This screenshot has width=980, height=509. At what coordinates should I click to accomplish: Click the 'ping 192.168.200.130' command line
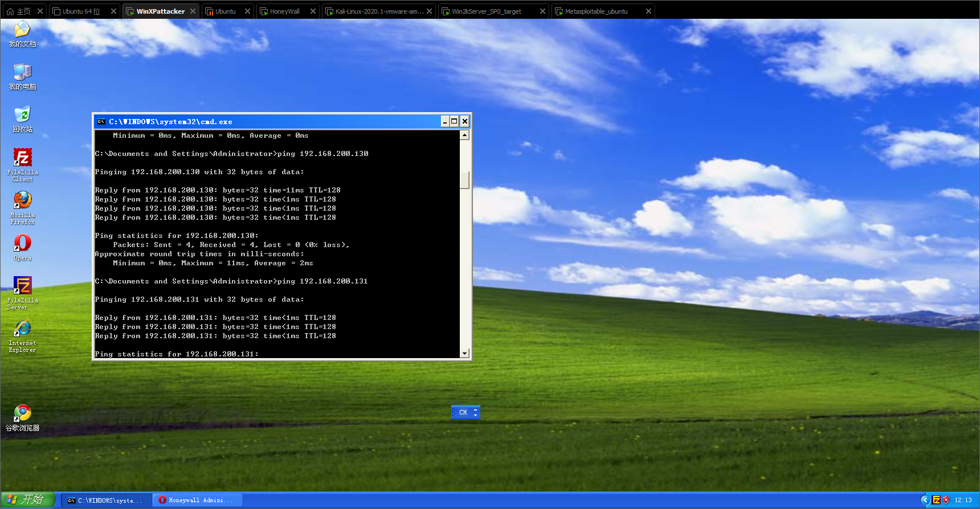point(231,154)
